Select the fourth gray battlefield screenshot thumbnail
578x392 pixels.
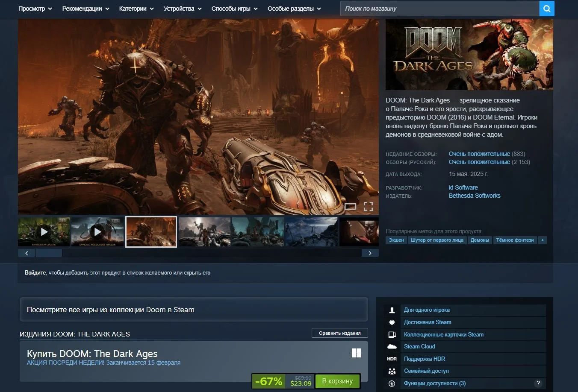[204, 231]
